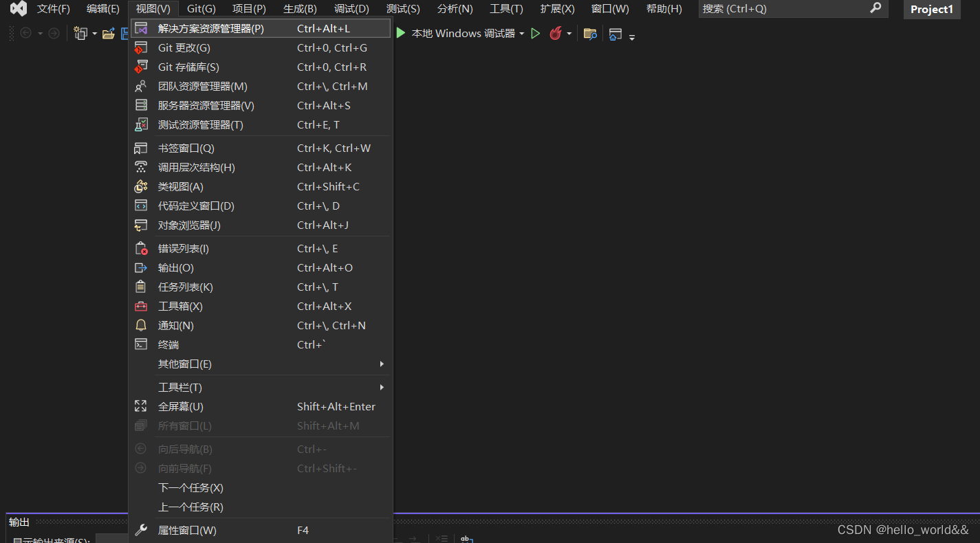Click the Hot Reload flame icon

tap(555, 33)
